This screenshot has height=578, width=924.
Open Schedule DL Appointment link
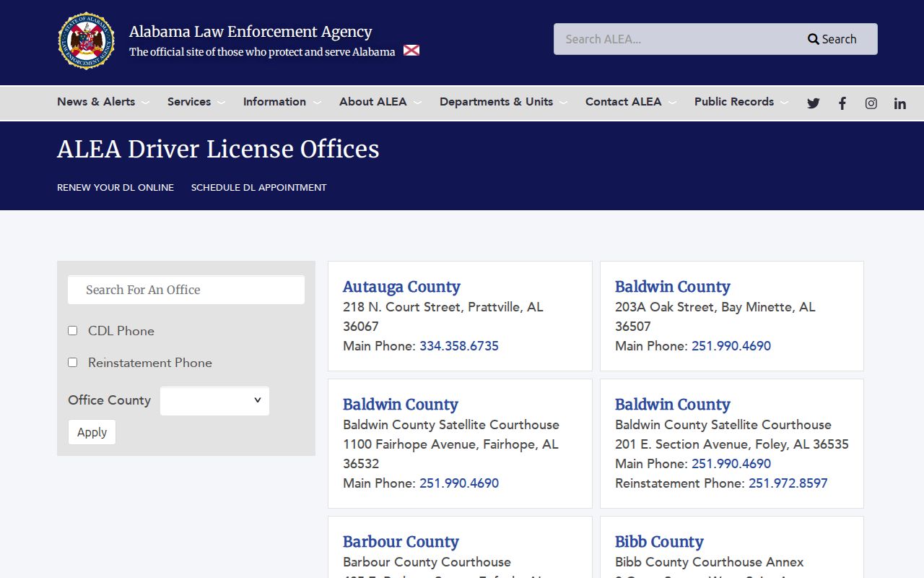[258, 187]
